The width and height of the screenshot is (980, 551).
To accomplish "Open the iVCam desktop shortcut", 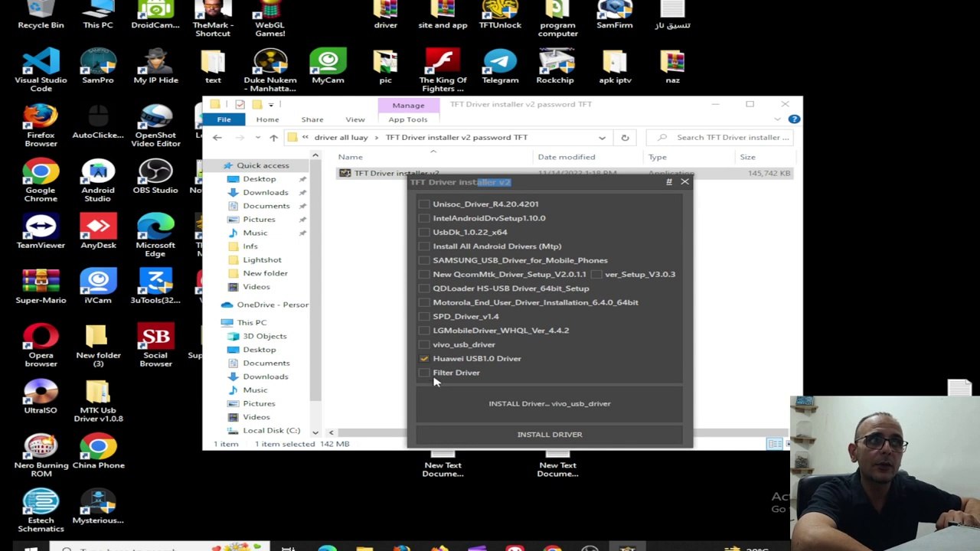I will (x=98, y=286).
